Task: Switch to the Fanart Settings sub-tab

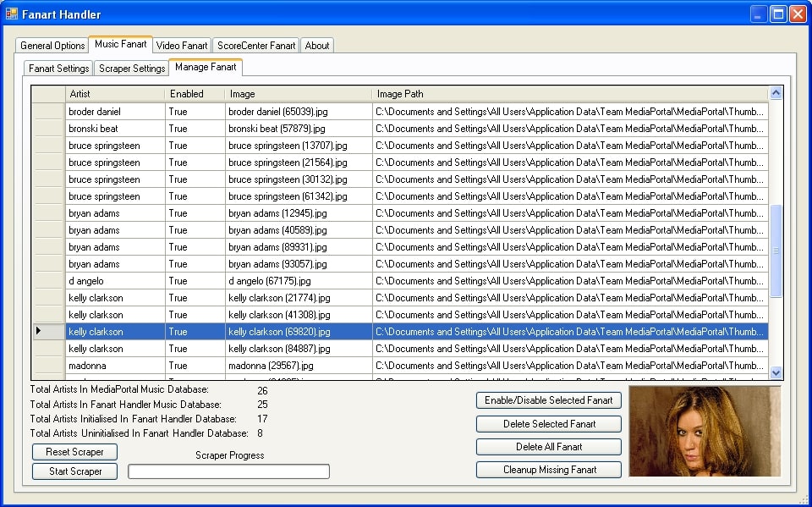Action: [x=58, y=69]
